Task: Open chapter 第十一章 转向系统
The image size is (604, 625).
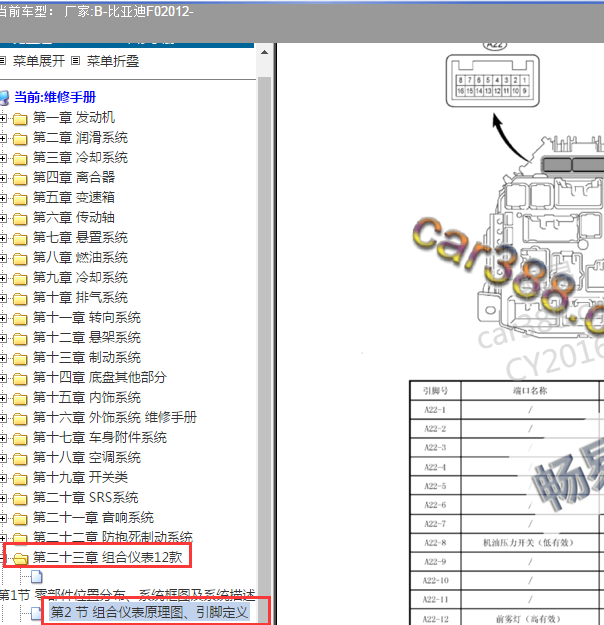Action: click(87, 318)
